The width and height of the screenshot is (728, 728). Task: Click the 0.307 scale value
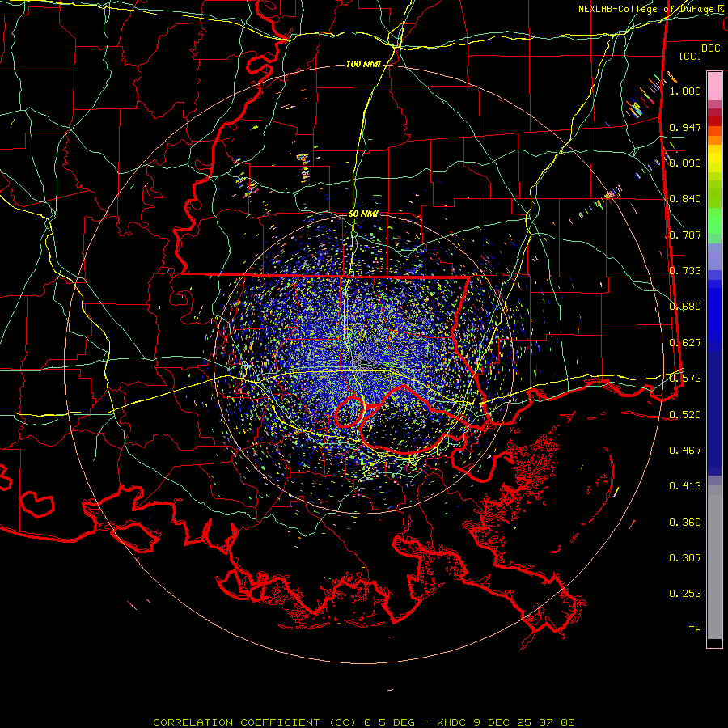[x=685, y=558]
